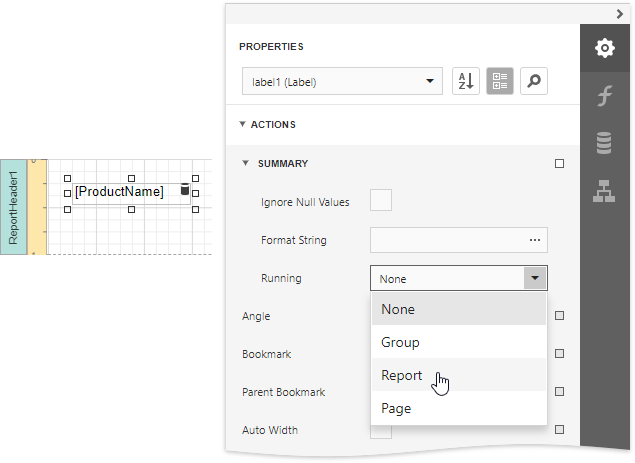
Task: Select the ReportHeader1 band label
Action: tap(14, 206)
